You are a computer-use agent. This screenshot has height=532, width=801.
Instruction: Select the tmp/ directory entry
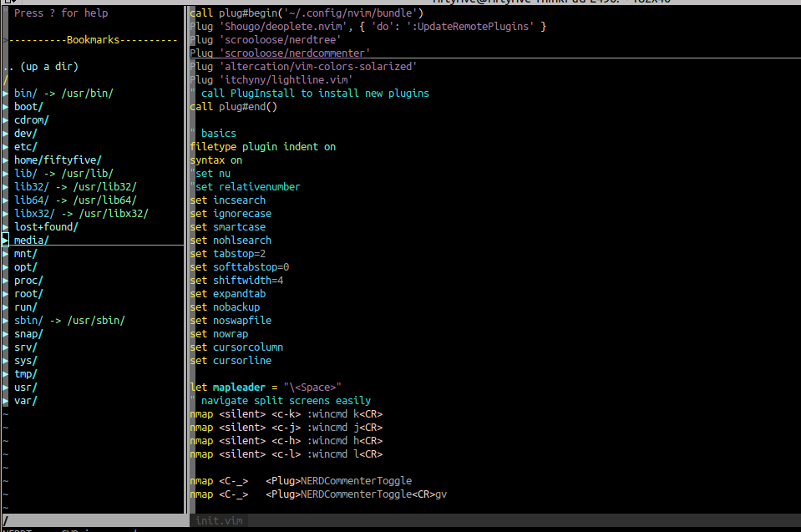coord(25,374)
